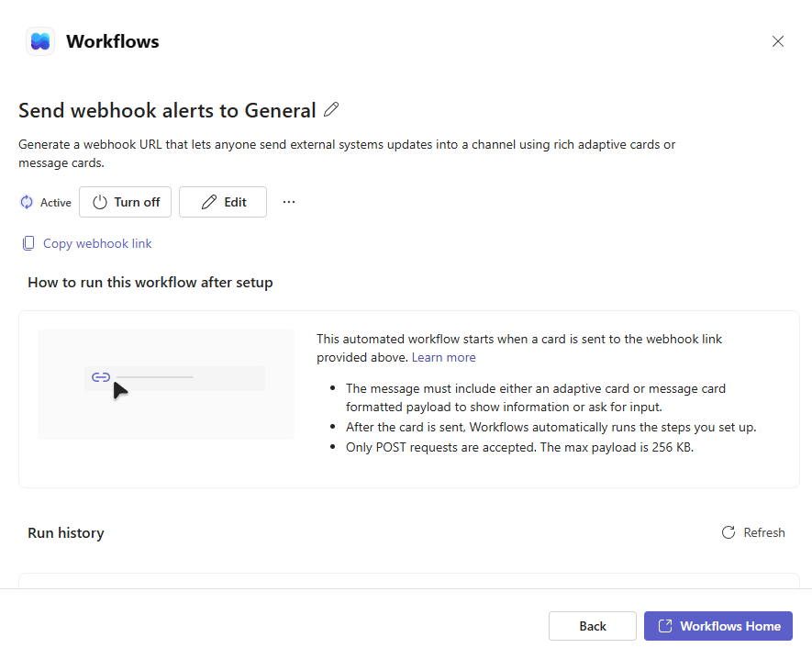This screenshot has width=812, height=648.
Task: Copy the webhook link
Action: [87, 243]
